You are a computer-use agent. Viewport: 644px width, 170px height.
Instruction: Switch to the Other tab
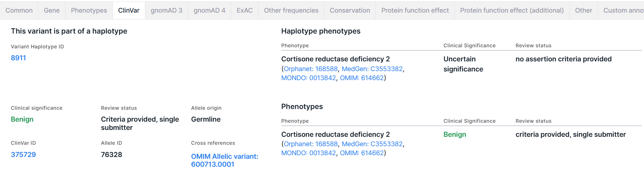pyautogui.click(x=584, y=10)
